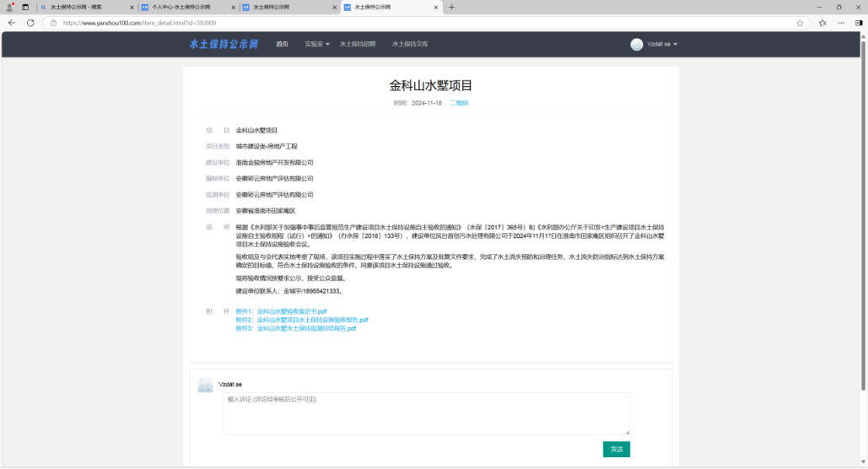Switch to the 水土保持公示网 - 搜索 tab
This screenshot has width=868, height=469.
[80, 7]
